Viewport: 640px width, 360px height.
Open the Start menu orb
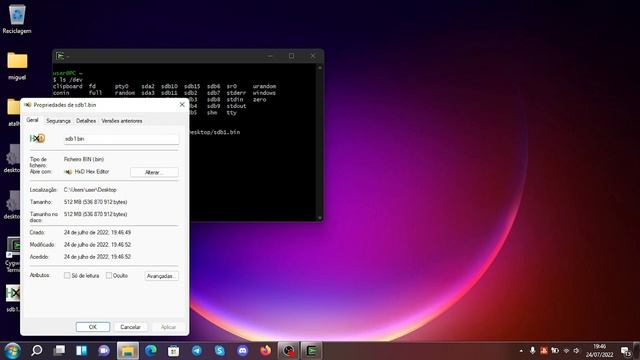pyautogui.click(x=12, y=351)
